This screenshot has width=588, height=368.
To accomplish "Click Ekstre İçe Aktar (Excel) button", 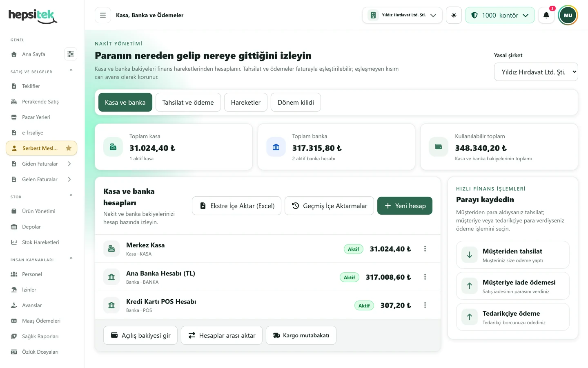I will coord(236,206).
